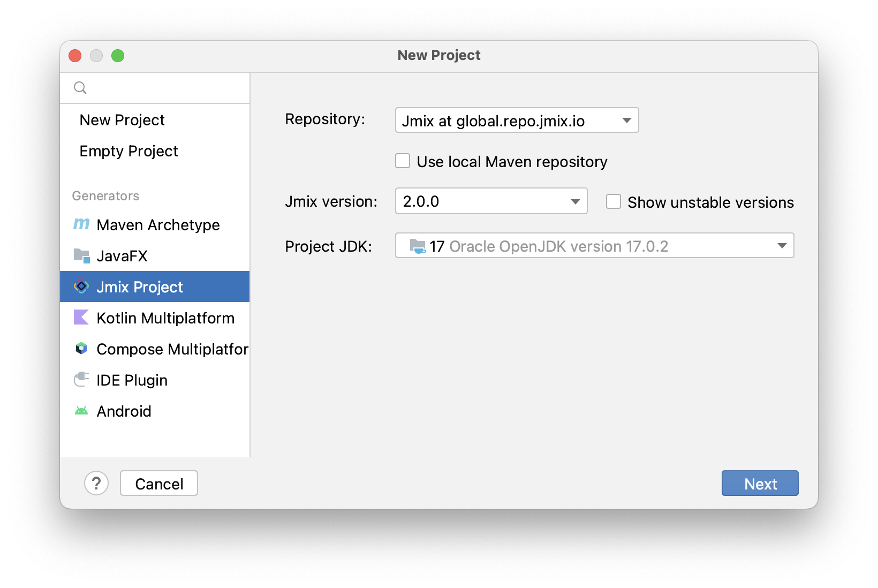Click the Android robot icon

[x=81, y=411]
